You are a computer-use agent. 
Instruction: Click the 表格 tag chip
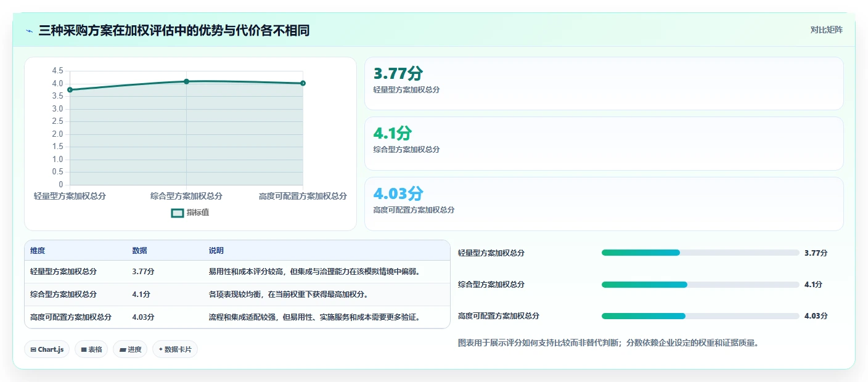coord(91,349)
